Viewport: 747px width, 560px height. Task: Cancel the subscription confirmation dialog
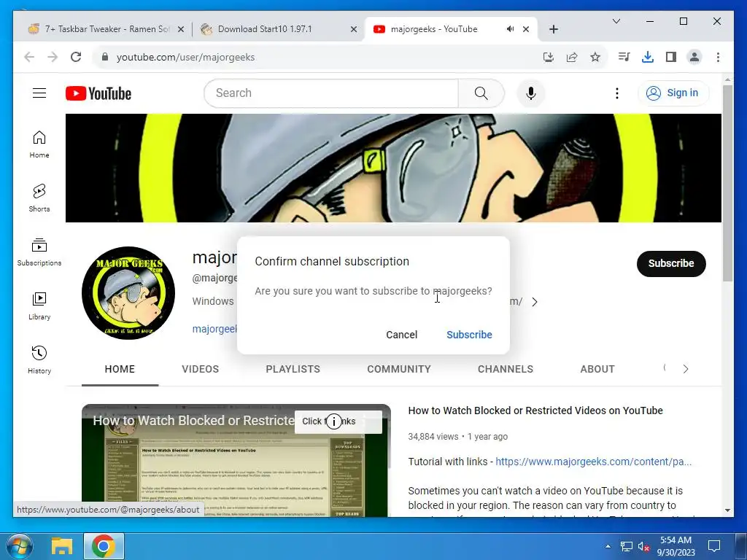pos(402,335)
